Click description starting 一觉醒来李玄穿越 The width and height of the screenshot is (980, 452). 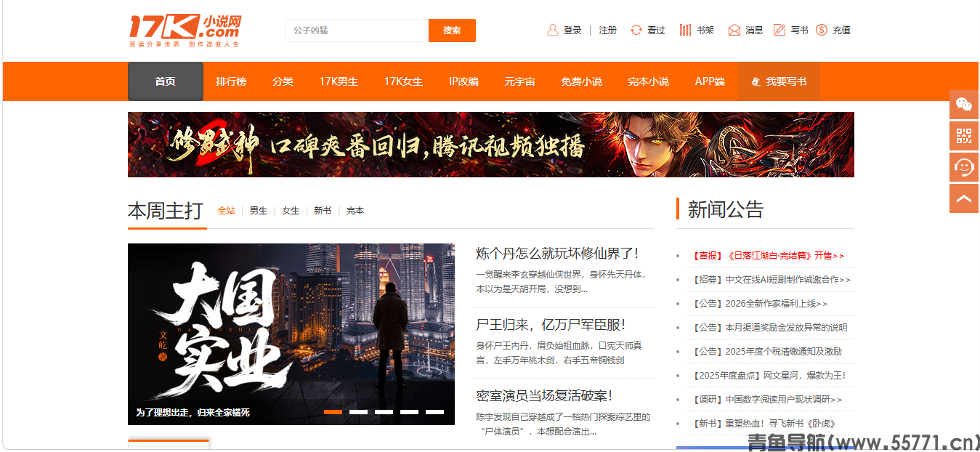(561, 282)
